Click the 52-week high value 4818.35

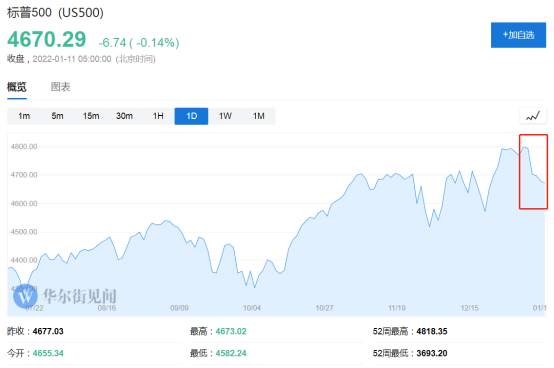click(432, 331)
